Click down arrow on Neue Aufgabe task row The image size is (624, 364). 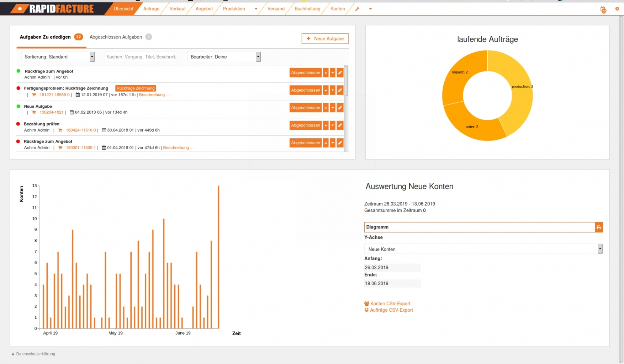(333, 108)
